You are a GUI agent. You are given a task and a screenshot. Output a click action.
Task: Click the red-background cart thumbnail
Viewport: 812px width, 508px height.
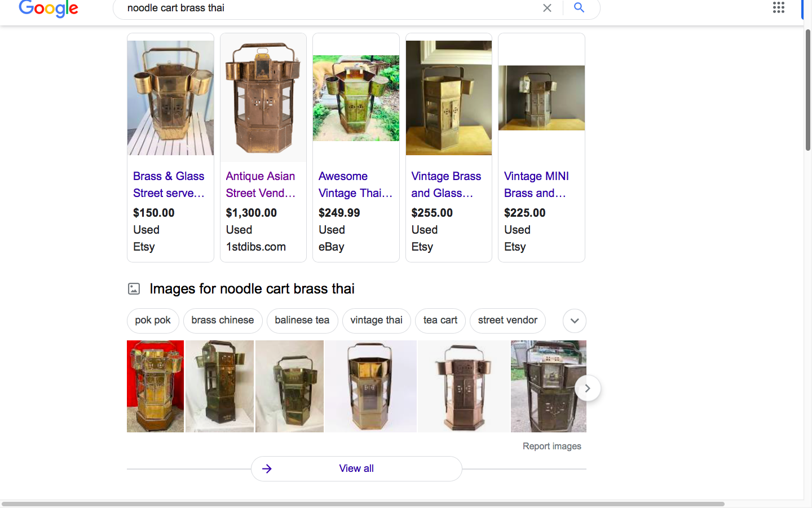click(155, 386)
